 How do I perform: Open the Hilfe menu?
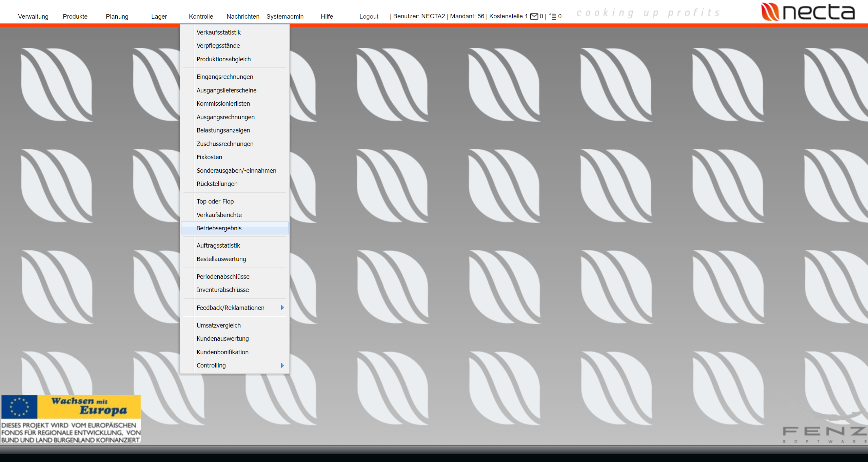327,16
